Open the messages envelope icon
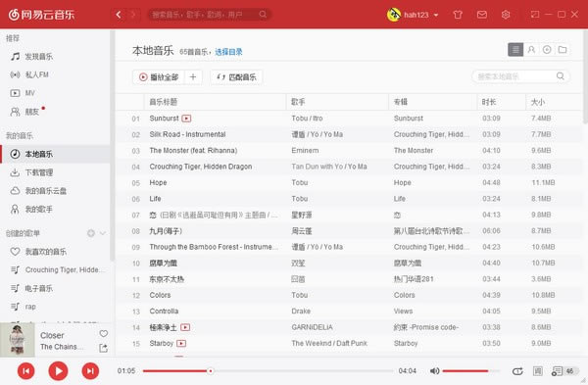This screenshot has height=385, width=588. (482, 15)
